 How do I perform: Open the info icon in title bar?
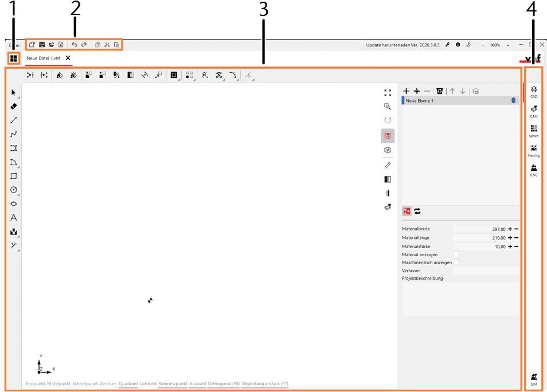[x=458, y=45]
